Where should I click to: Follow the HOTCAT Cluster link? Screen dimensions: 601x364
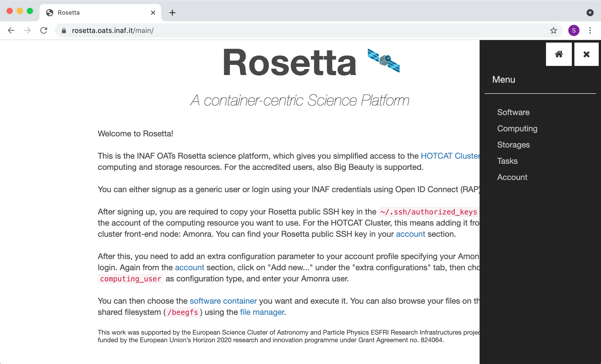[x=450, y=156]
